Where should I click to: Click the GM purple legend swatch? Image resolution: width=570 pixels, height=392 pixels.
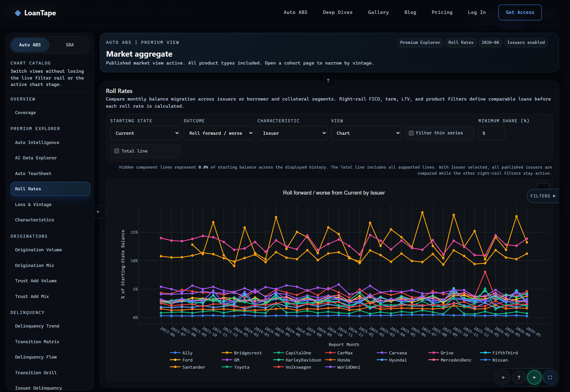click(227, 360)
